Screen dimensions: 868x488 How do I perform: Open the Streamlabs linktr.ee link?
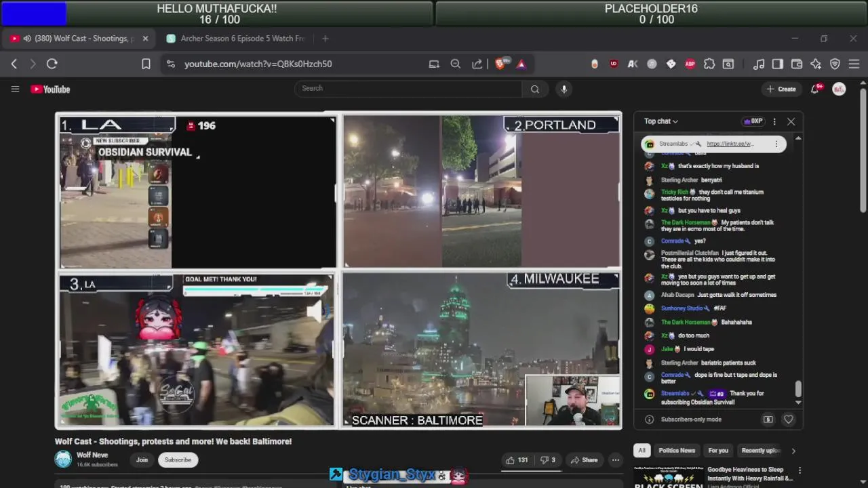pos(730,144)
